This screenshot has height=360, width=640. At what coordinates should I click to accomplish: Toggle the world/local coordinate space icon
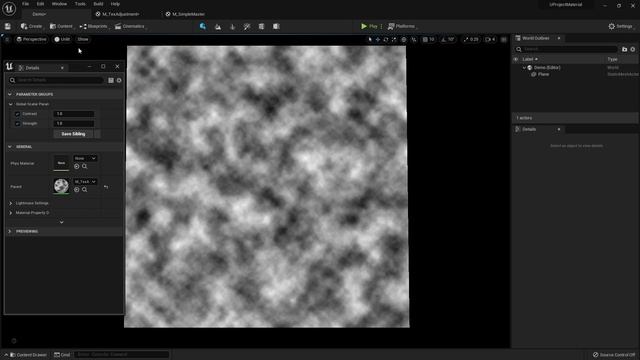point(404,40)
